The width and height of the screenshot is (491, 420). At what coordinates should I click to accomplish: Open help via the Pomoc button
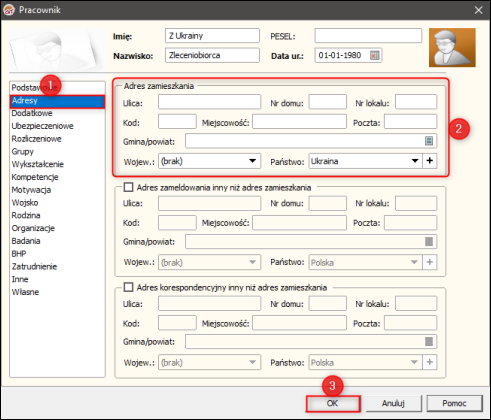click(x=454, y=403)
